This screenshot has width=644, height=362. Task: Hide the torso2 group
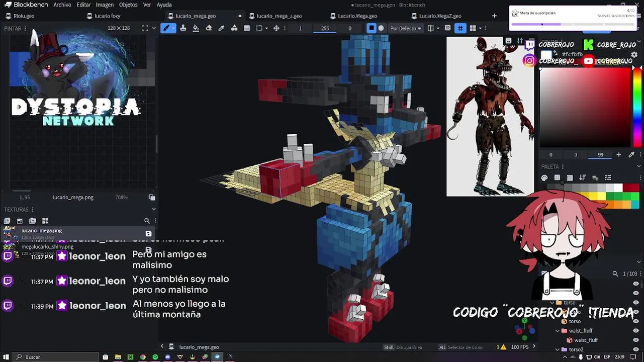tap(636, 349)
